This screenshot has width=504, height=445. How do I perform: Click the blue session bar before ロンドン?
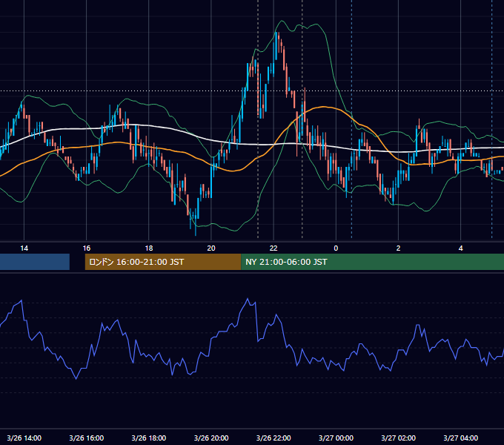tap(35, 262)
